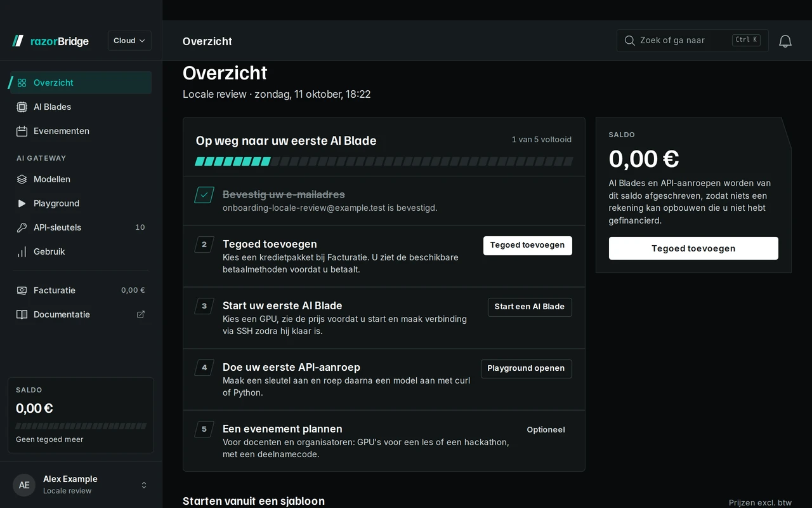Screen dimensions: 812x508
Task: Click the search magnifier icon
Action: (630, 41)
